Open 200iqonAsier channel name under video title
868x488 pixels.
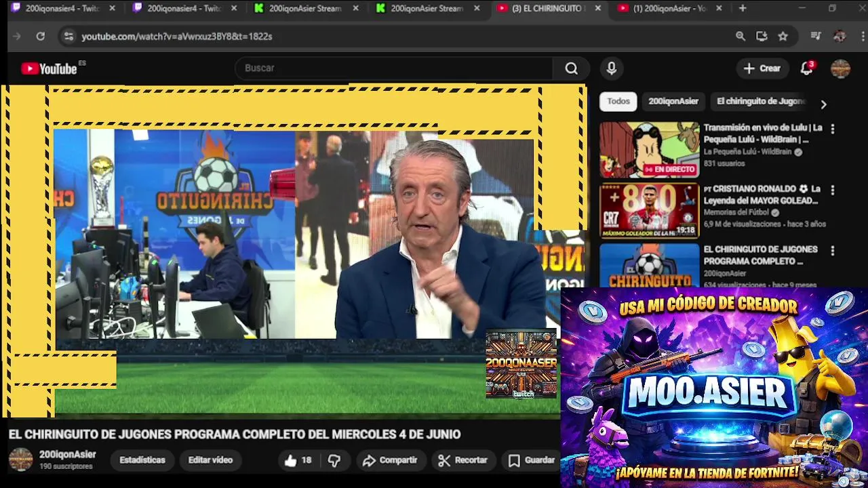point(68,455)
